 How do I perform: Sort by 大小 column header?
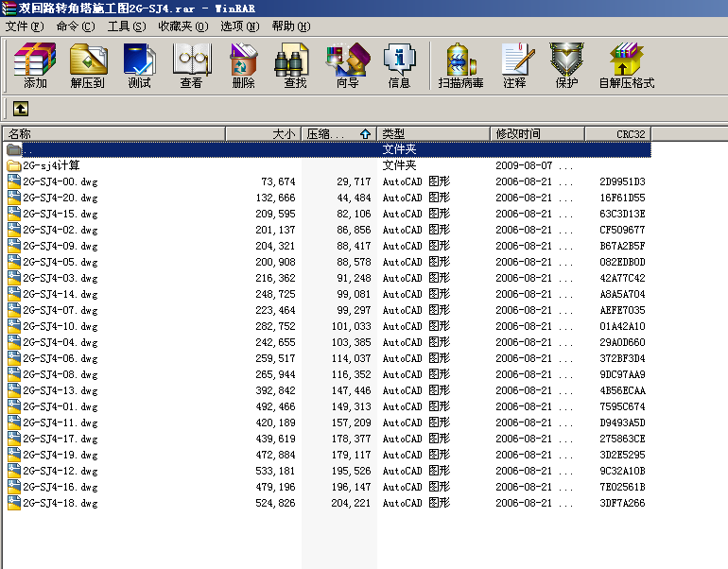click(x=263, y=134)
